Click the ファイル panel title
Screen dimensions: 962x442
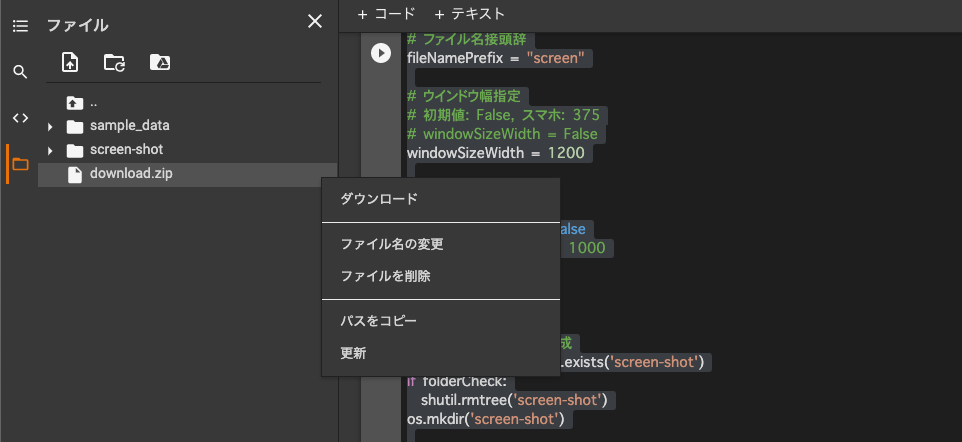pyautogui.click(x=78, y=26)
